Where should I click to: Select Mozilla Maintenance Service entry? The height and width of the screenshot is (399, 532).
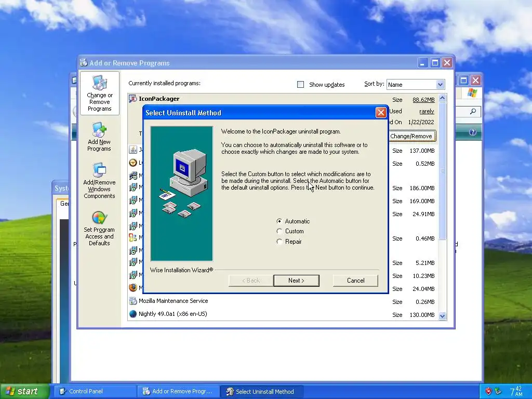tap(173, 301)
